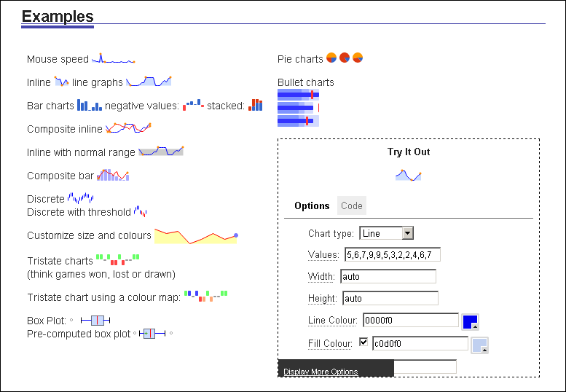The width and height of the screenshot is (566, 392).
Task: Click the stacked bar chart sparkline
Action: tap(255, 105)
